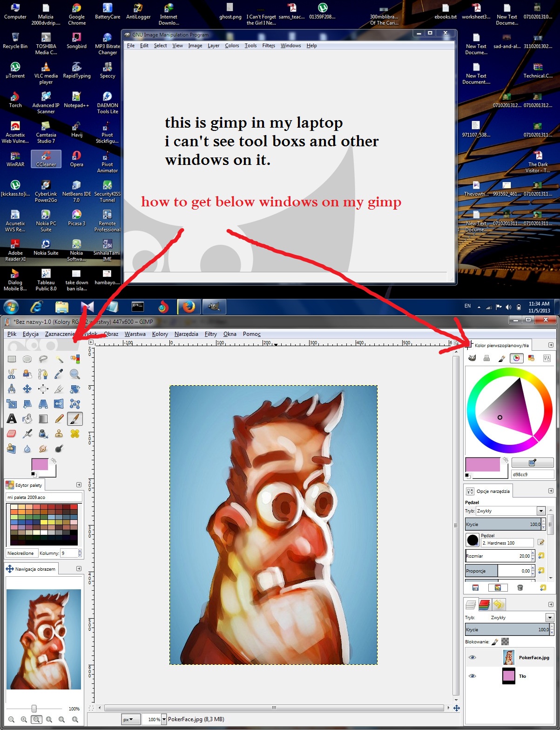
Task: Open Filters menu in the English GIMP window
Action: 269,46
